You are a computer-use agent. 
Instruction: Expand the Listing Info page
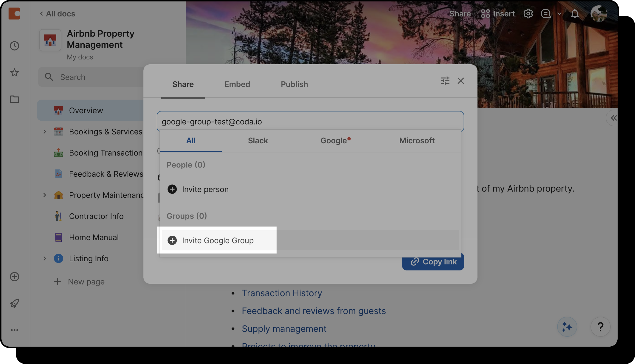(x=45, y=259)
